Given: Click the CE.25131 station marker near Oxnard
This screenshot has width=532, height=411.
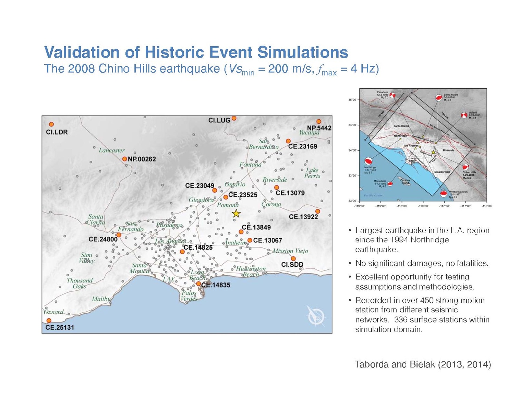Looking at the screenshot, I should [49, 321].
